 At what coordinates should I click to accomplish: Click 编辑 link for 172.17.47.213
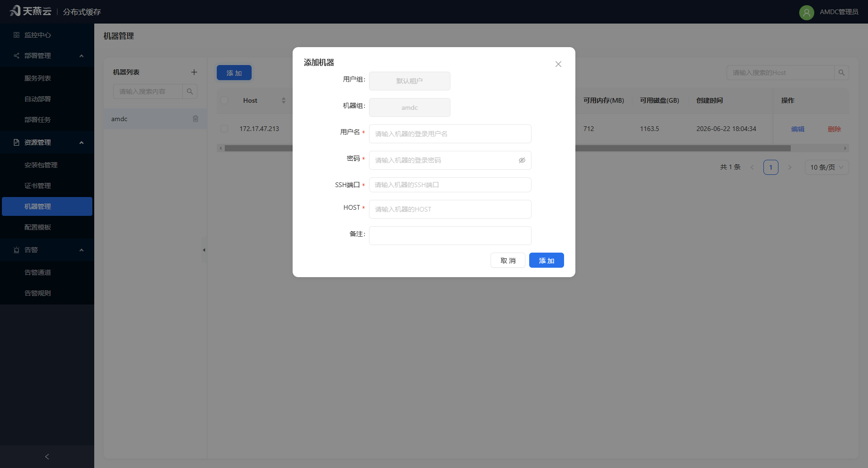point(798,129)
